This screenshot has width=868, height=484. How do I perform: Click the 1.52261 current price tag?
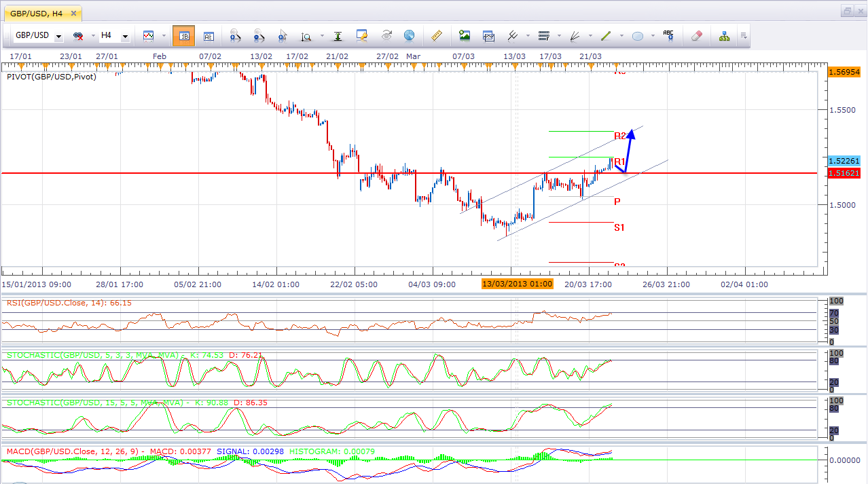(844, 161)
